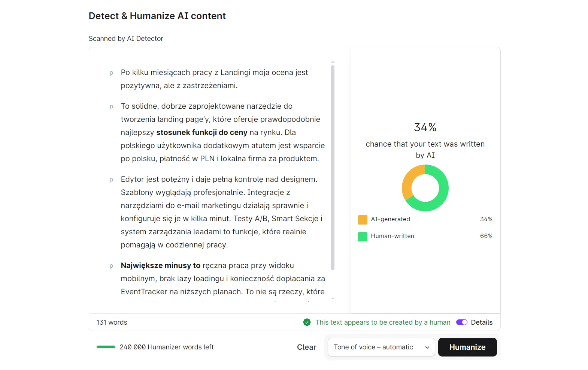Image resolution: width=588 pixels, height=370 pixels.
Task: Click the green Humanizer words progress bar
Action: point(106,347)
